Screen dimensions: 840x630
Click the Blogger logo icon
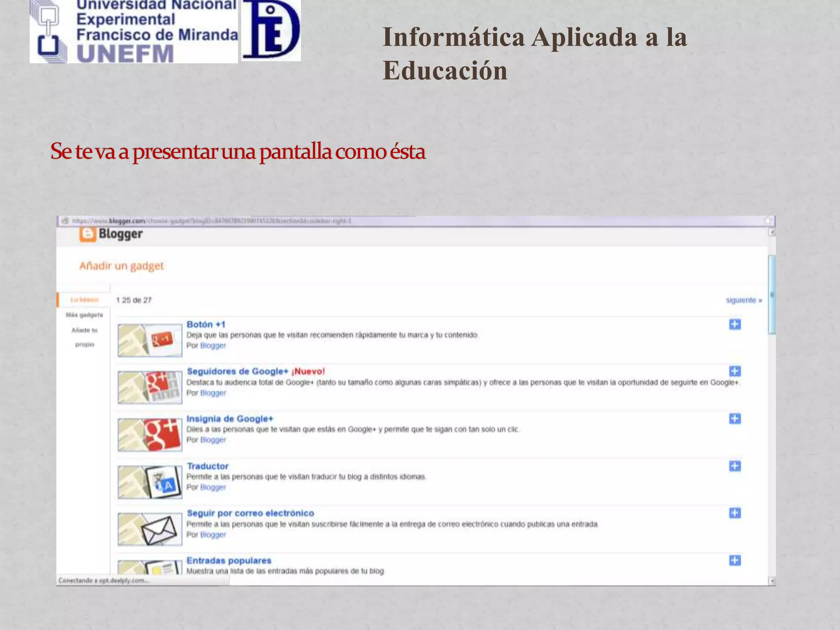tap(87, 234)
